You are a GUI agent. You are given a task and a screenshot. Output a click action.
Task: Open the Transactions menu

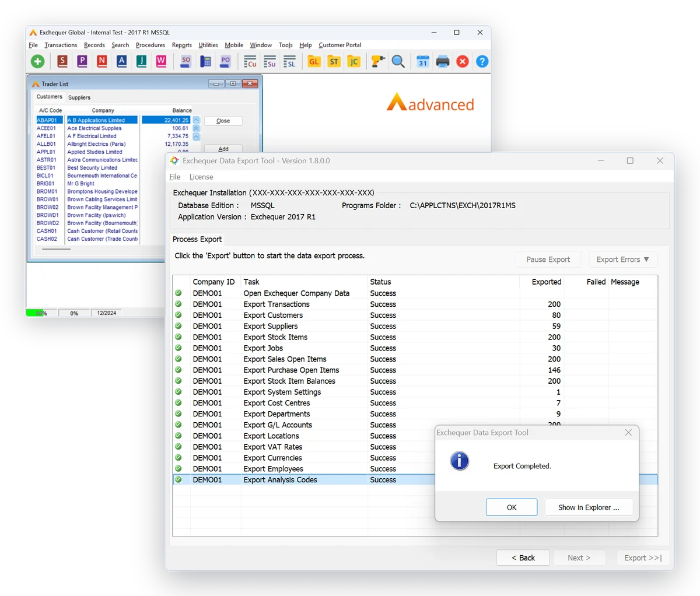pos(61,45)
